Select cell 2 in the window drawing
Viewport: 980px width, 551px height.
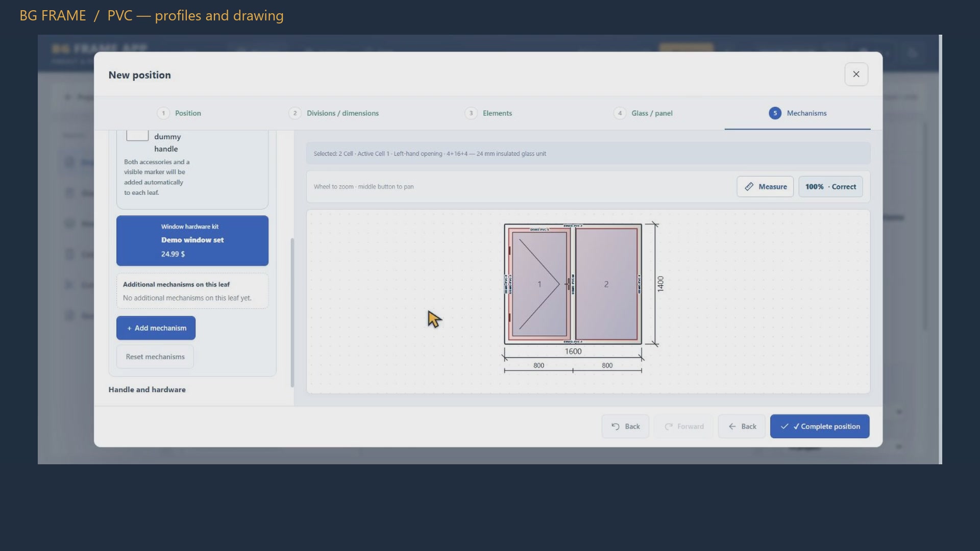606,284
